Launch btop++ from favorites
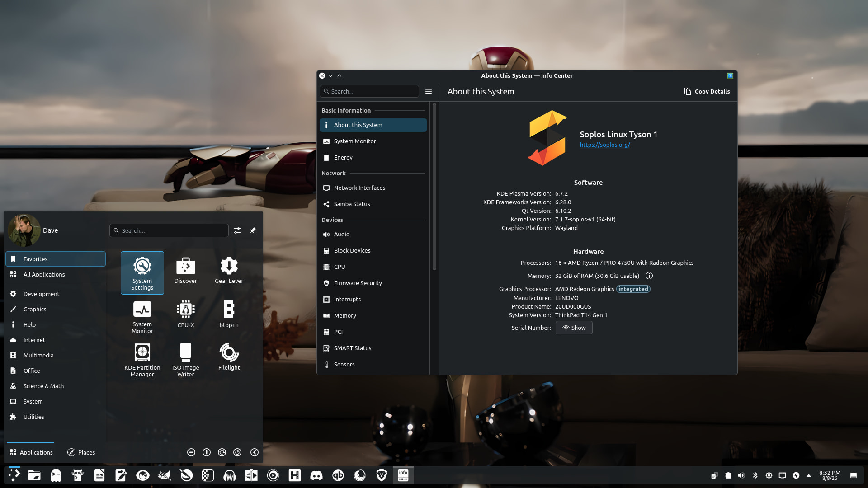This screenshot has height=488, width=868. coord(229,316)
